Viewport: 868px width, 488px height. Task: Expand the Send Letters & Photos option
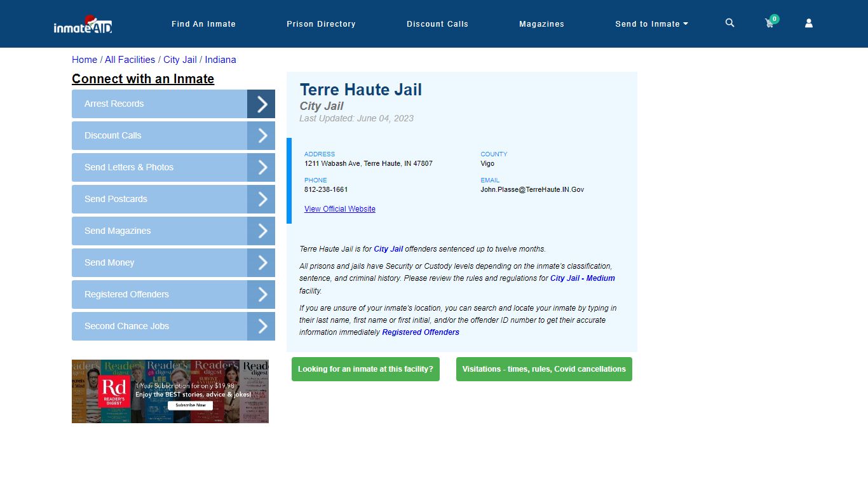[261, 167]
